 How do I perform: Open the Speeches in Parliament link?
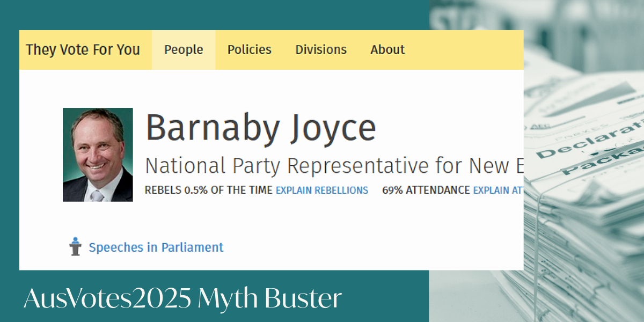click(156, 247)
